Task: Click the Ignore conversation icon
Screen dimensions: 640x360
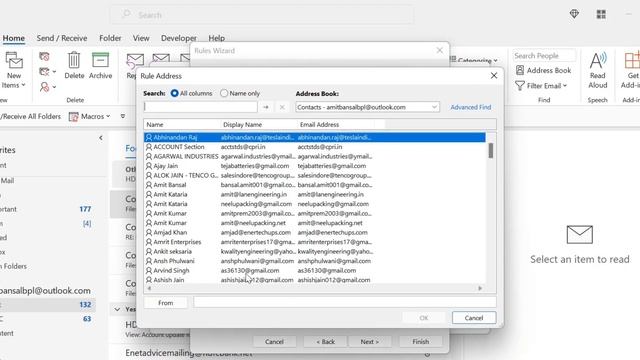Action: click(44, 57)
